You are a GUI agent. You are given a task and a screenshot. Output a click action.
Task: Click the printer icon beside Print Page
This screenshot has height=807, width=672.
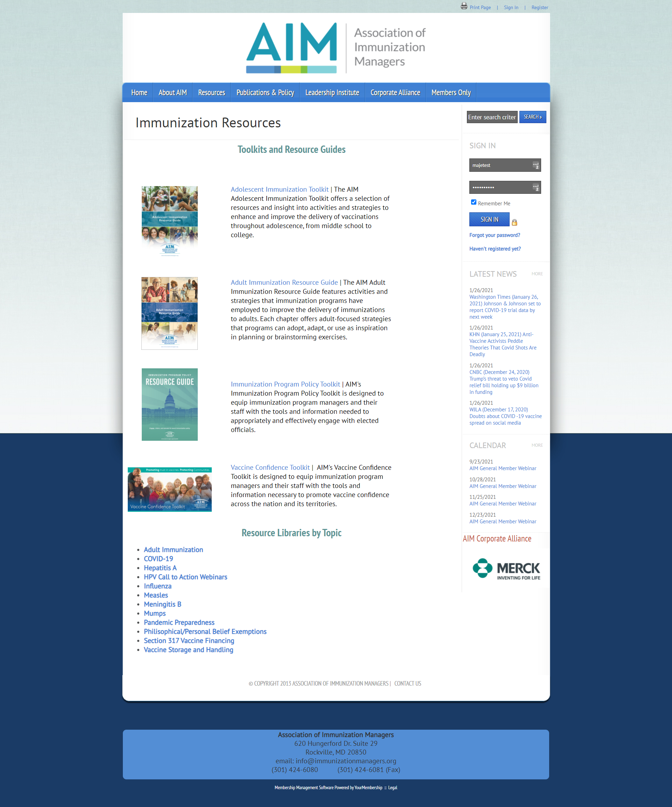(x=464, y=6)
